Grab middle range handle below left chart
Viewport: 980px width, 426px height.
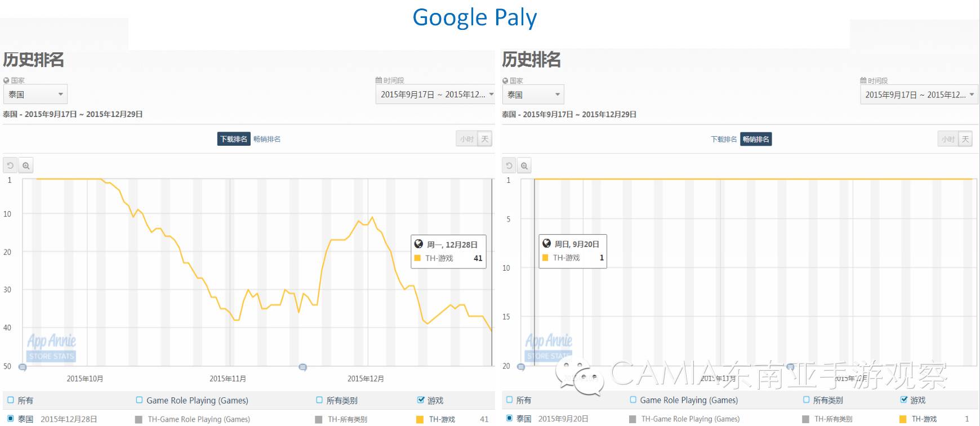coord(302,367)
